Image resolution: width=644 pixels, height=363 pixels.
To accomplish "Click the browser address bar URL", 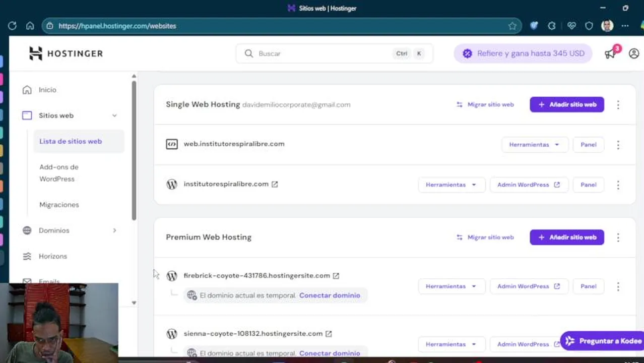I will [x=117, y=26].
